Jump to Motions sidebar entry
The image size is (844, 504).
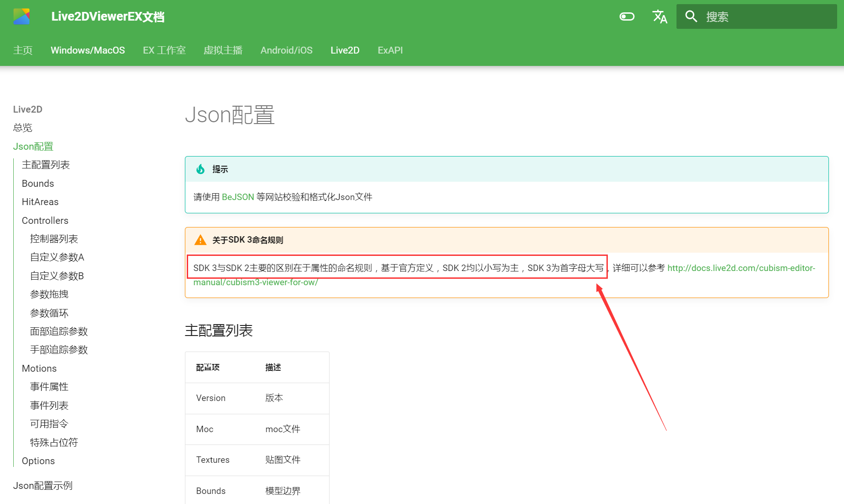39,369
